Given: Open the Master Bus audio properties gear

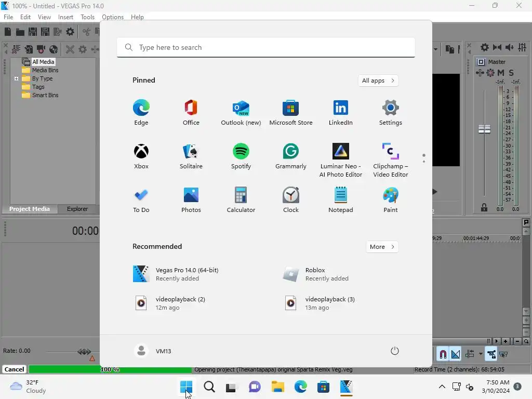Looking at the screenshot, I should (x=485, y=47).
